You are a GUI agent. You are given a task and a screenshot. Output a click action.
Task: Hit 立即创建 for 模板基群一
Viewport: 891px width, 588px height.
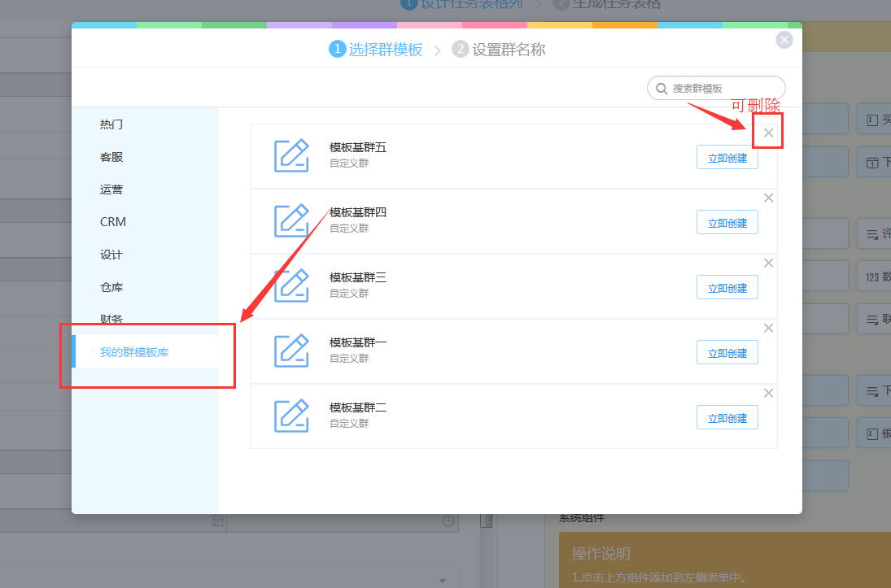pyautogui.click(x=727, y=352)
